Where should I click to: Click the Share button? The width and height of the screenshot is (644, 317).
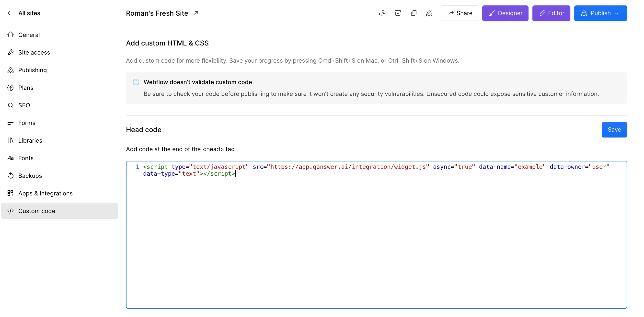click(x=460, y=13)
